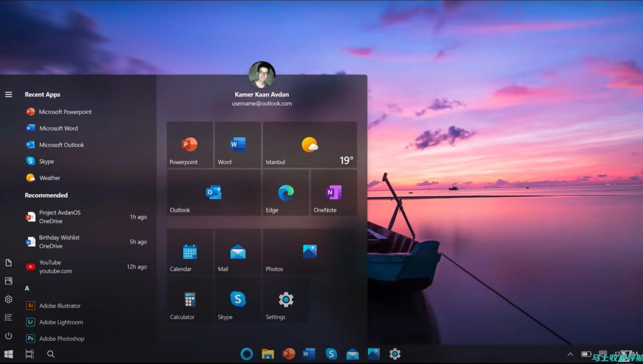Open PowerPoint from the taskbar
643x364 pixels.
click(289, 354)
